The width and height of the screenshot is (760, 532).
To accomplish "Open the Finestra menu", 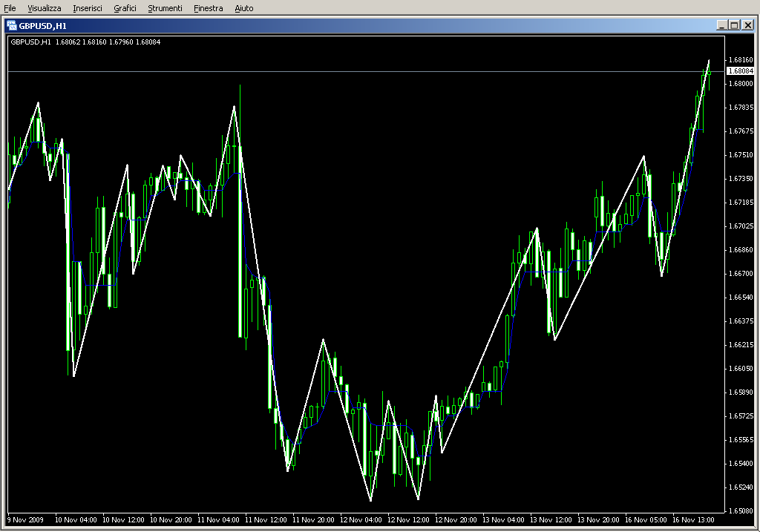I will click(208, 8).
